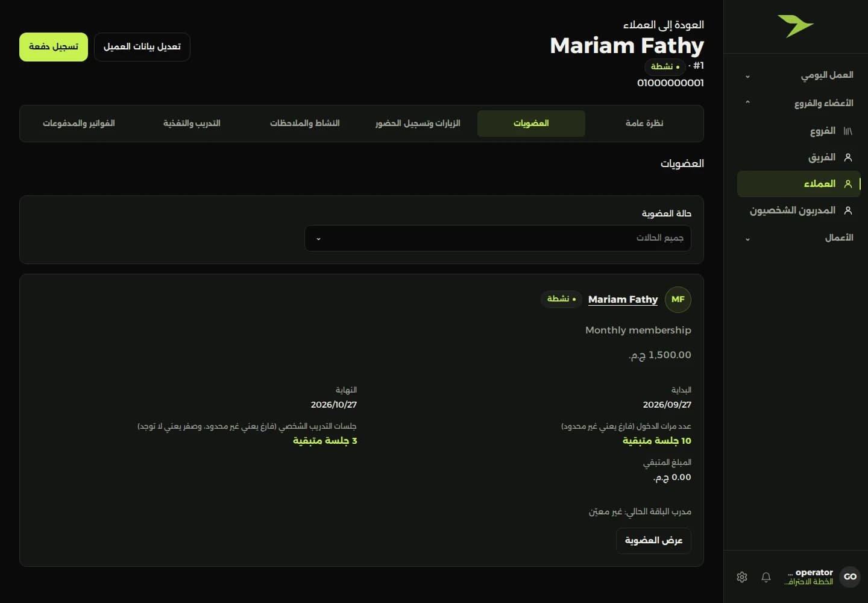Click the end date 2026/10/27
The image size is (868, 603).
334,405
